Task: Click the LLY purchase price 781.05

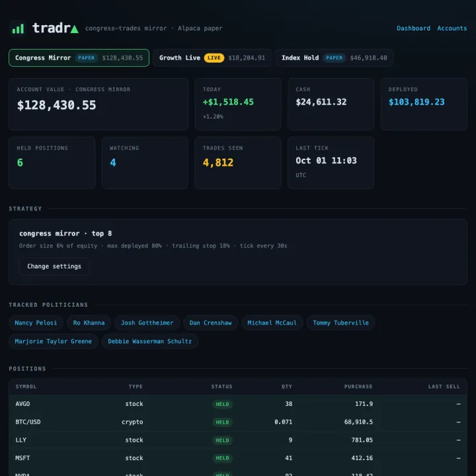Action: click(x=362, y=440)
